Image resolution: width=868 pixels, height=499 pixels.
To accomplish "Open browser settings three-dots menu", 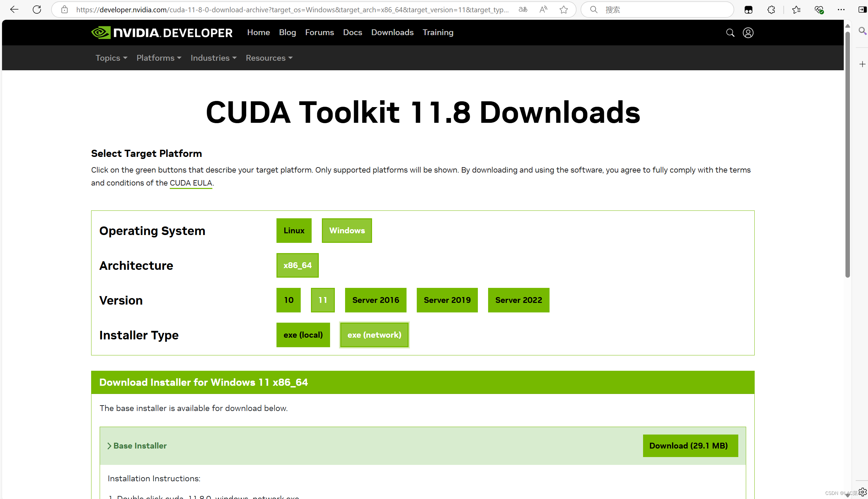I will (x=841, y=10).
